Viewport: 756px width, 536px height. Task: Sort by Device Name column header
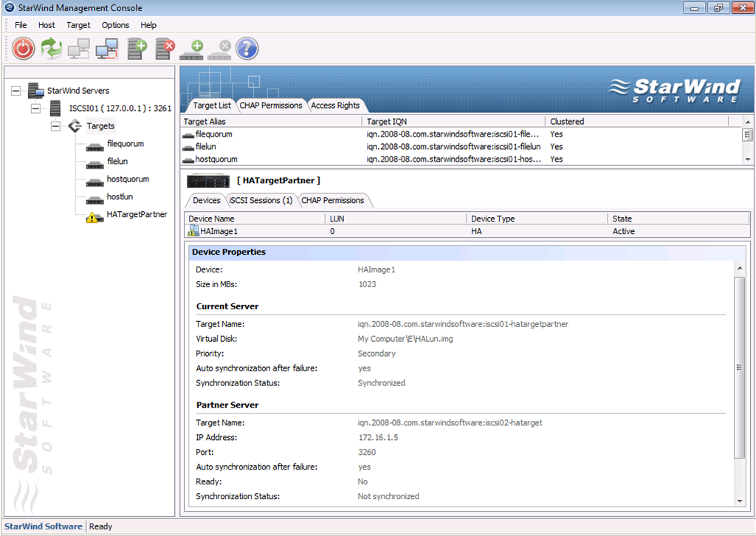[255, 219]
